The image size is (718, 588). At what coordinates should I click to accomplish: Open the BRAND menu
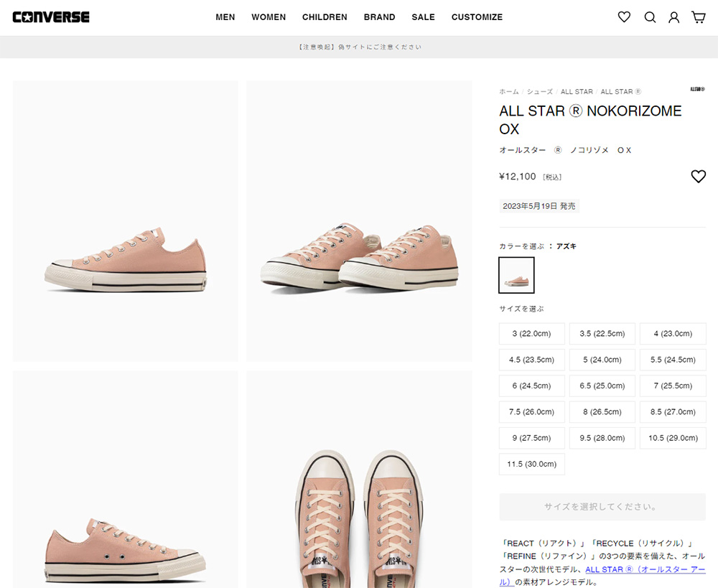pos(380,17)
